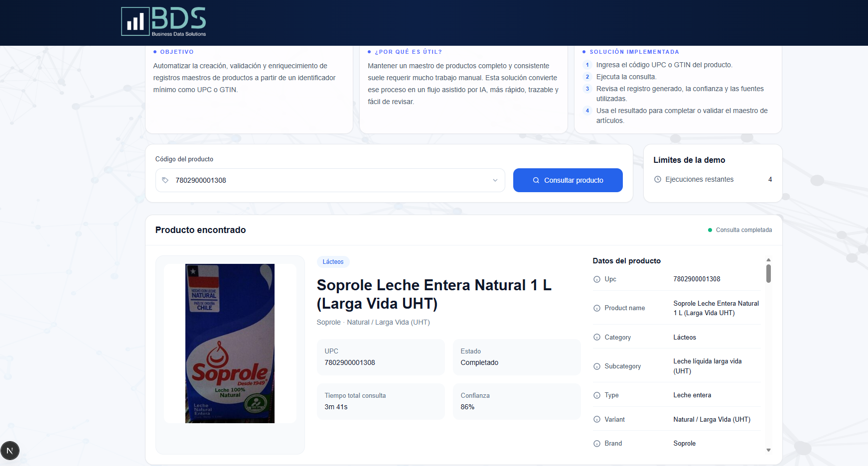The width and height of the screenshot is (868, 466).
Task: Click the BDS Business Data Solutions logo
Action: pos(163,22)
